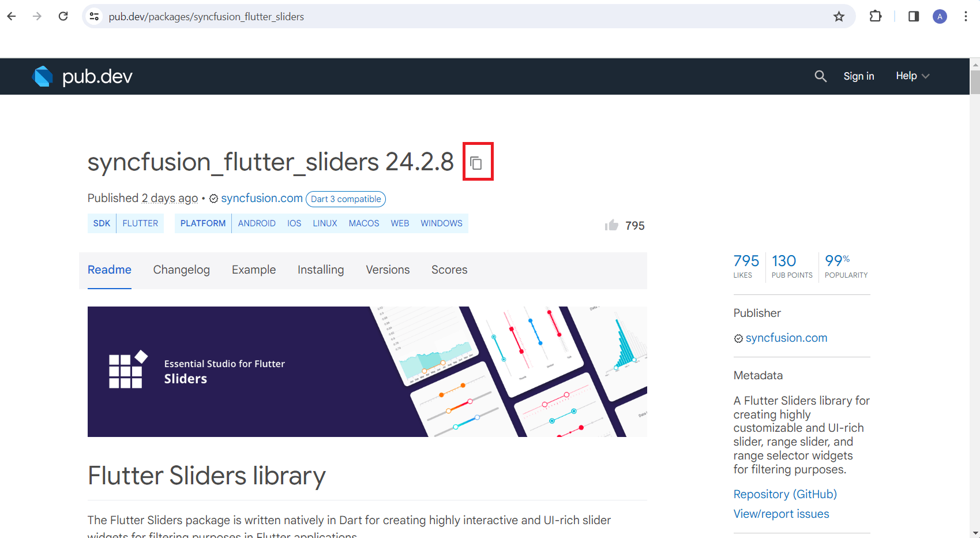Image resolution: width=980 pixels, height=538 pixels.
Task: Open Chrome three-dot menu
Action: click(x=966, y=16)
